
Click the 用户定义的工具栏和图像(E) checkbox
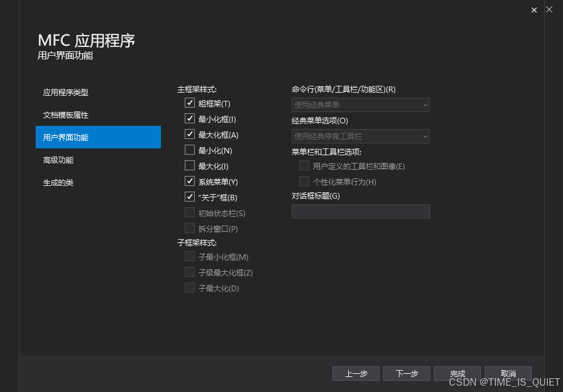pos(304,165)
